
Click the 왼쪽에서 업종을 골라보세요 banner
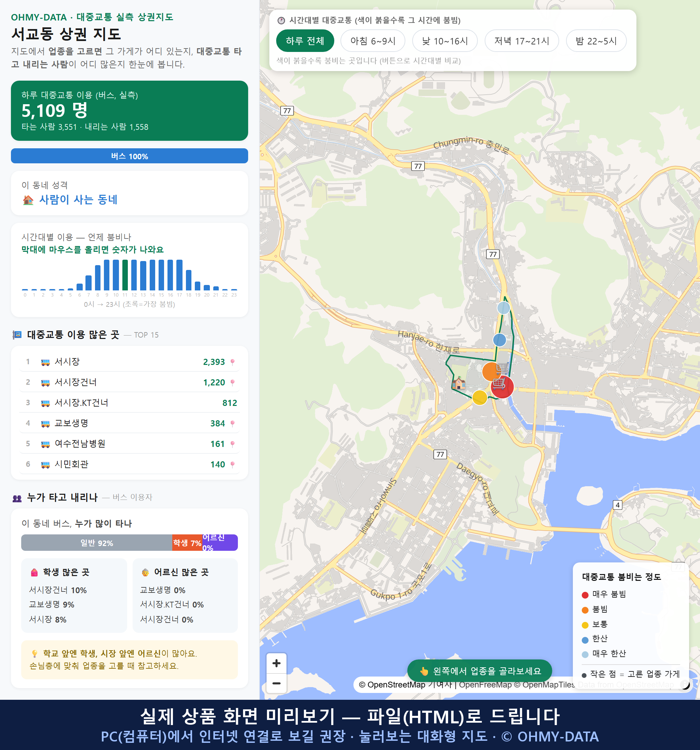coord(480,671)
